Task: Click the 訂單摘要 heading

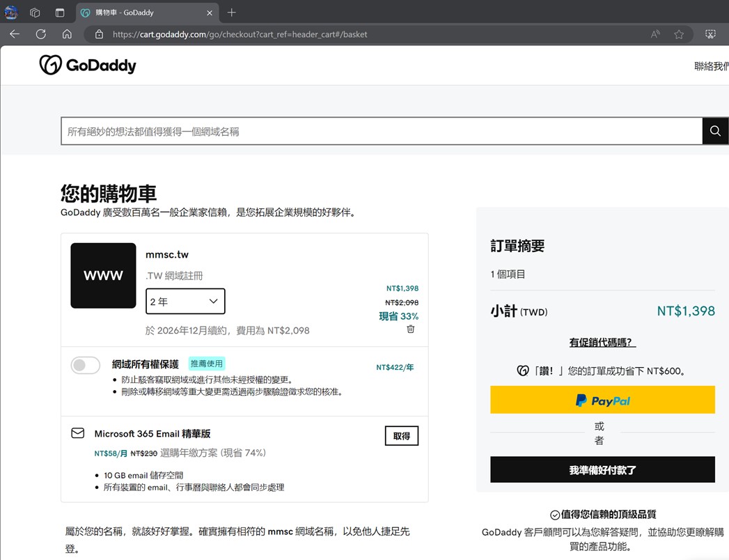Action: tap(517, 246)
